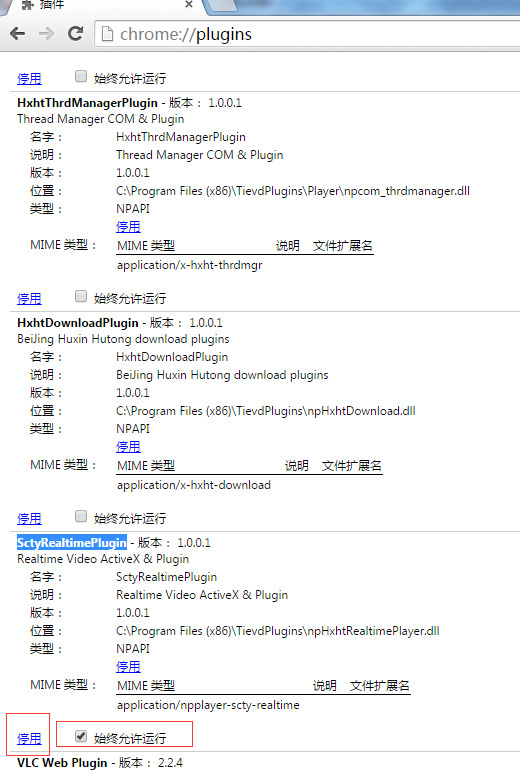Uncheck 始终允许运行 above VLC Web Plugin
The height and width of the screenshot is (771, 520).
pyautogui.click(x=81, y=736)
